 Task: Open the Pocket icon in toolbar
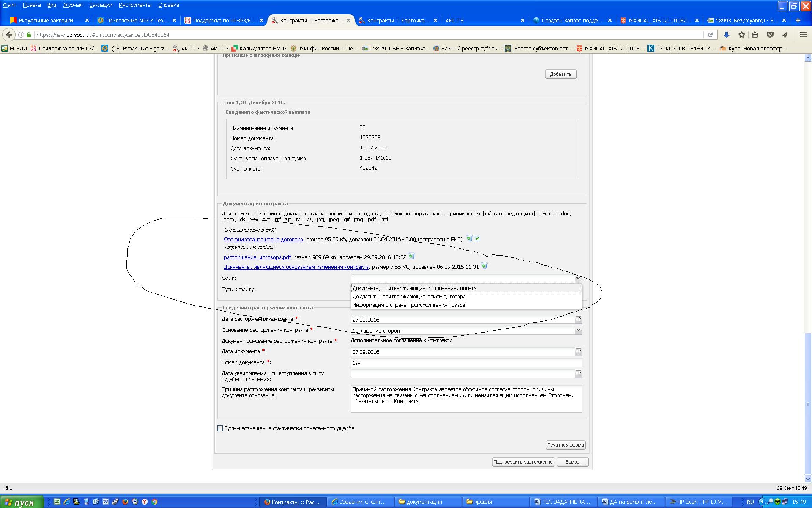pyautogui.click(x=770, y=35)
